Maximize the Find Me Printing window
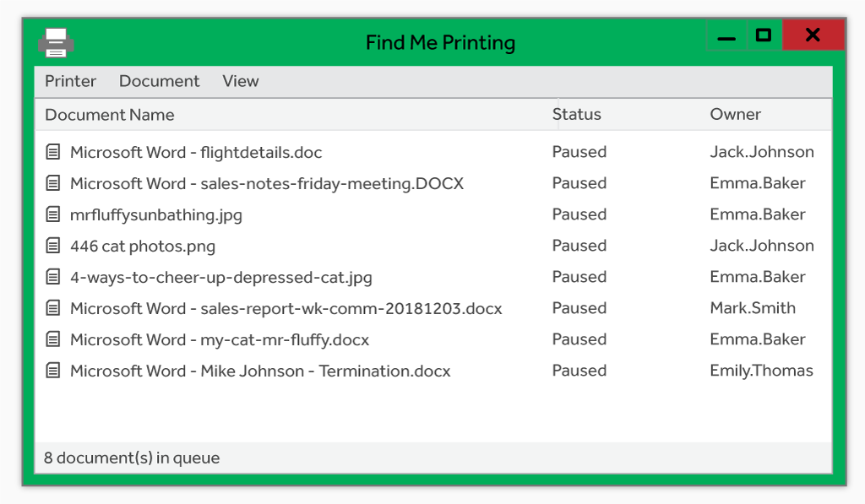 click(764, 35)
